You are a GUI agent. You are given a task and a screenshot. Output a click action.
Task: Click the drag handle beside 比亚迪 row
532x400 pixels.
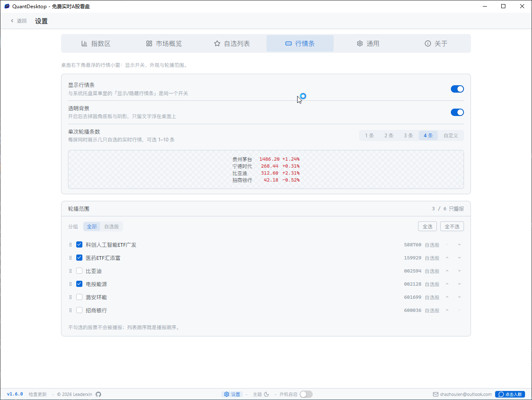click(70, 271)
